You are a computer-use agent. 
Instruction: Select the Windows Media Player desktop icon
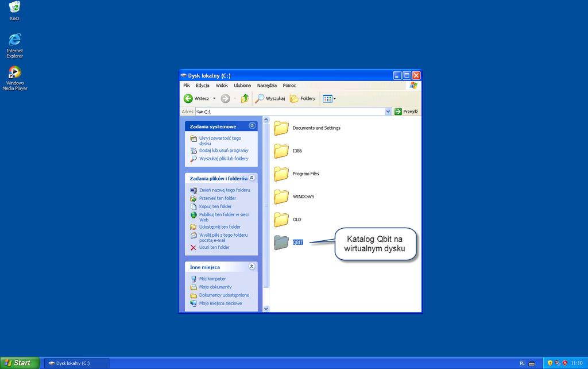pyautogui.click(x=14, y=78)
